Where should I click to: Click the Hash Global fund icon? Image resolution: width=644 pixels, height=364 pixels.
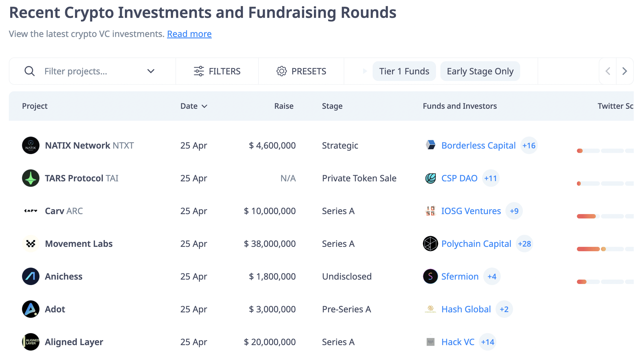tap(430, 309)
